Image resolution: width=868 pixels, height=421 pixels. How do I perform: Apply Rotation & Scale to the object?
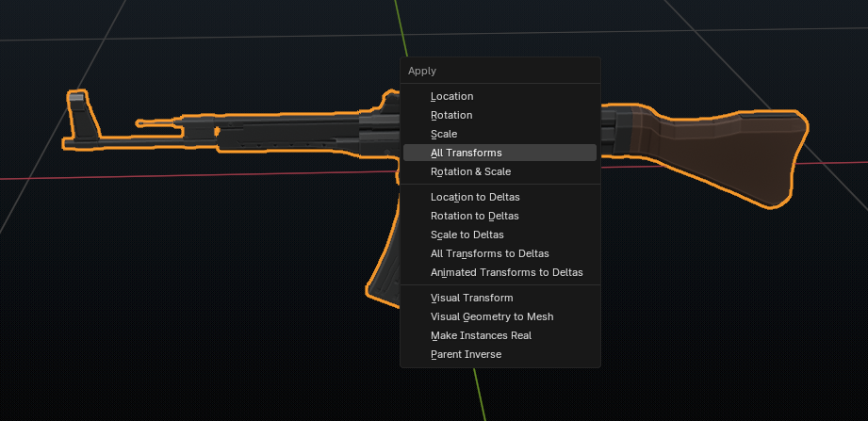(x=470, y=171)
